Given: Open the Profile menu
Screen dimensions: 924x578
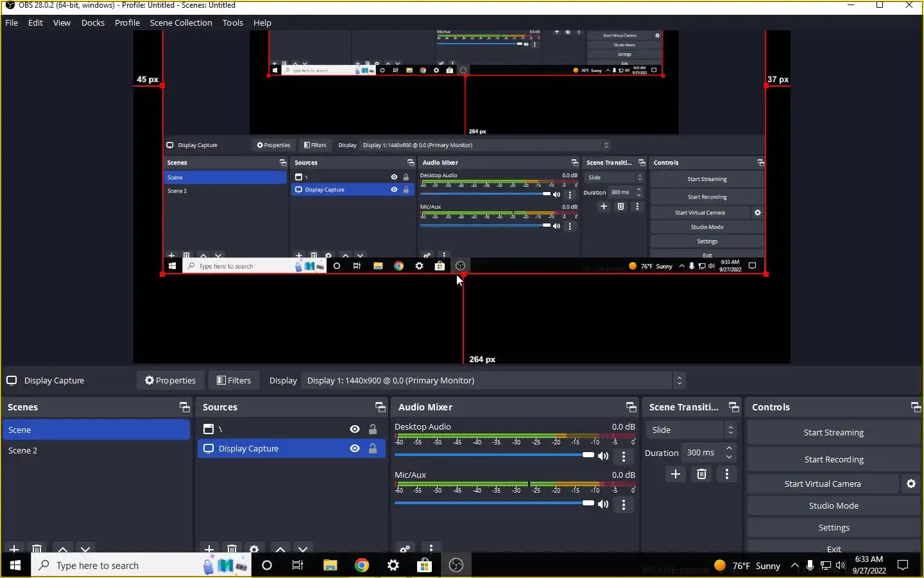Looking at the screenshot, I should click(x=127, y=22).
